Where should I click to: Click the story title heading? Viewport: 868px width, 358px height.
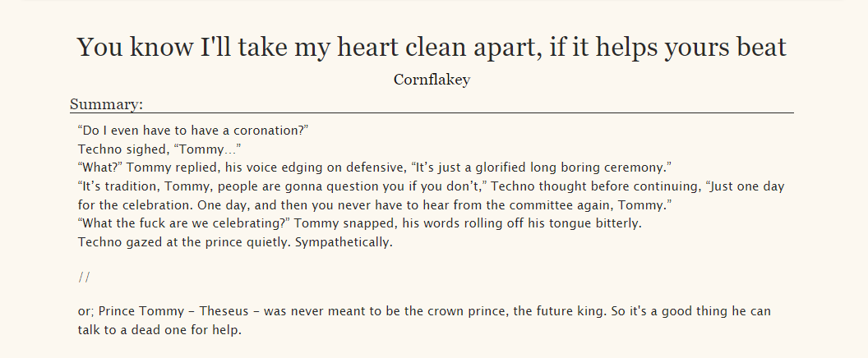(432, 48)
